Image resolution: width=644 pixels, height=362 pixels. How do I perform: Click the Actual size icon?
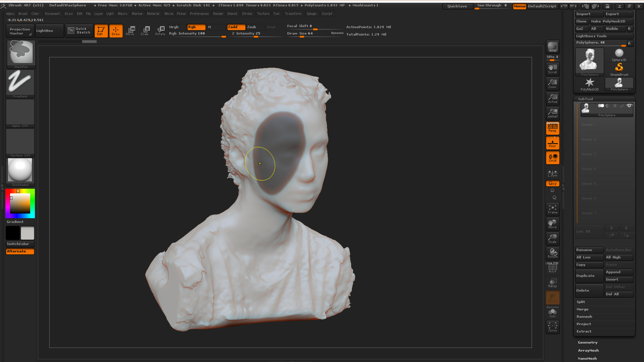(x=552, y=98)
